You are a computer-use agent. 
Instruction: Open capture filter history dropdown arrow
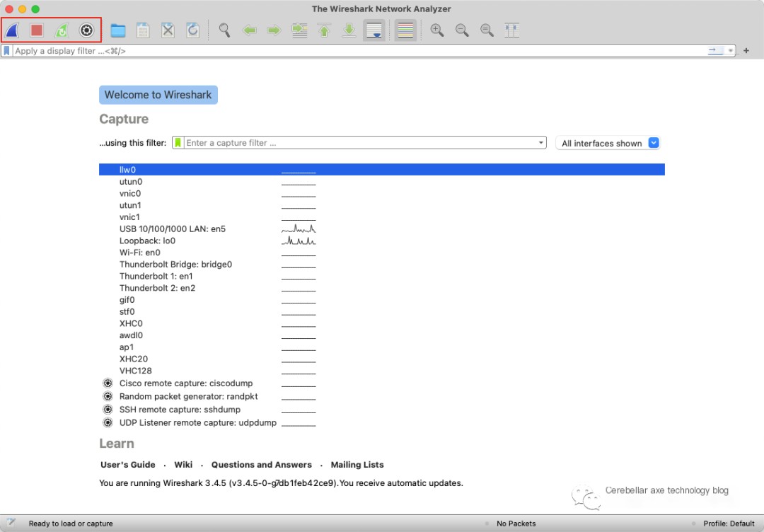click(541, 143)
